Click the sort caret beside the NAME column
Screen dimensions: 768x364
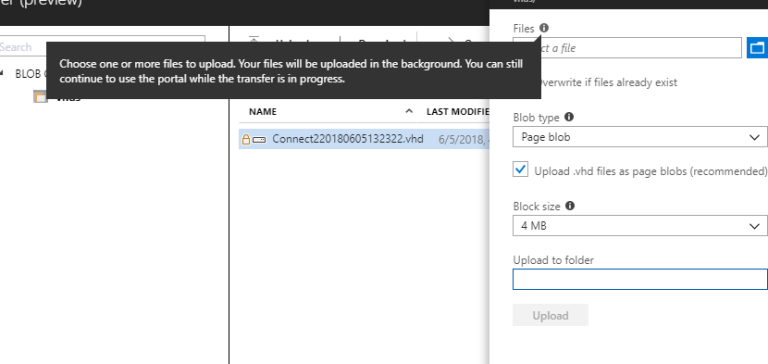pos(409,111)
